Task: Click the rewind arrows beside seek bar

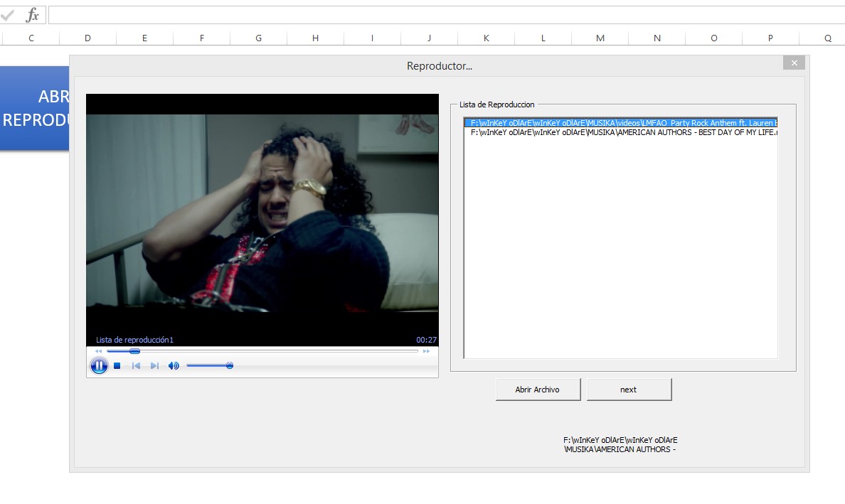Action: coord(99,351)
